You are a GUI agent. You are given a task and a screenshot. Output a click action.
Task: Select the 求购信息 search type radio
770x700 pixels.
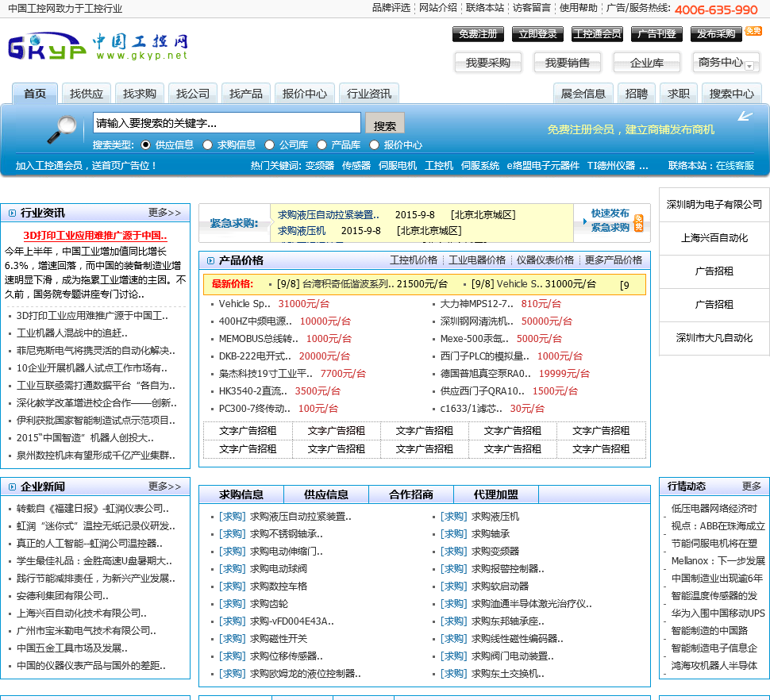click(208, 144)
